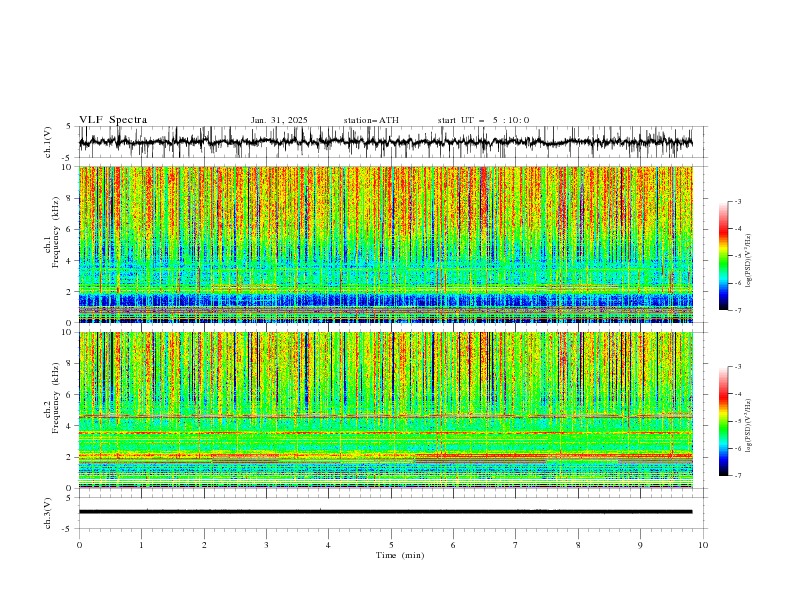The width and height of the screenshot is (792, 612).
Task: Click time axis tick label '8'
Action: point(578,545)
